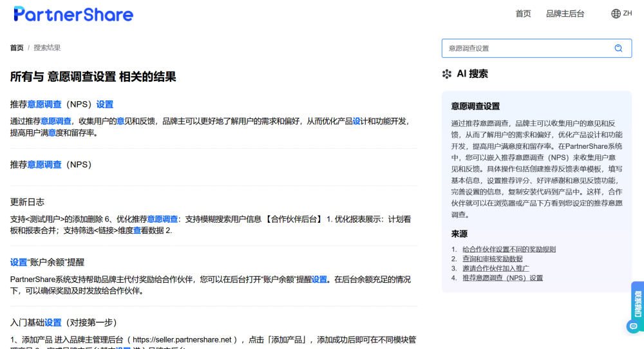Open source link 给合作伙伴设置不同的奖励规则
644x349 pixels.
(509, 249)
